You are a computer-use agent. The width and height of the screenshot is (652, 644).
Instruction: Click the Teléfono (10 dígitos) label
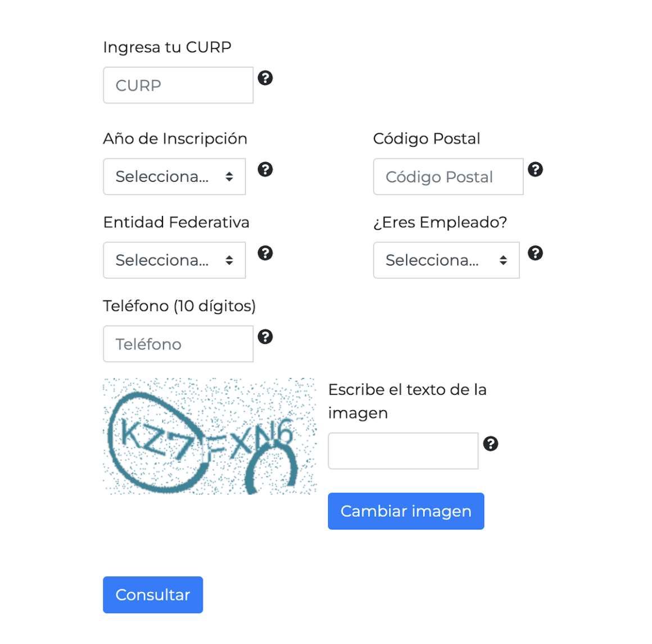click(x=179, y=306)
